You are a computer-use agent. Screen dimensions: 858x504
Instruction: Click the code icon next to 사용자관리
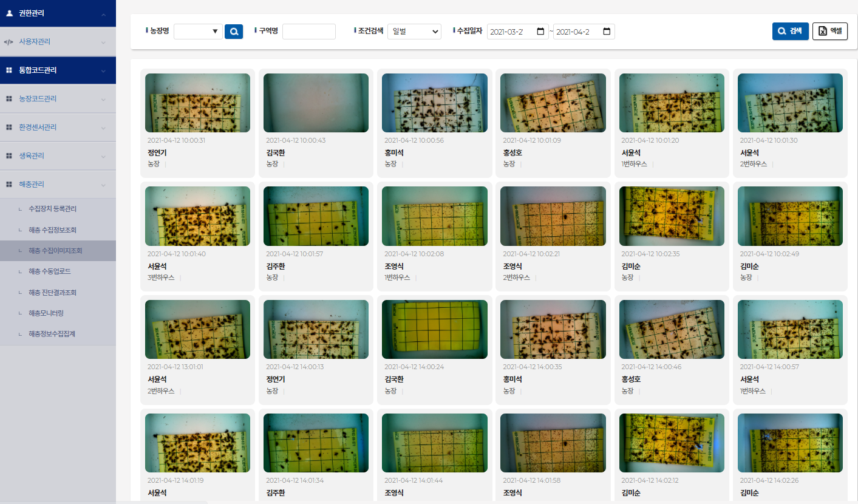(x=9, y=42)
